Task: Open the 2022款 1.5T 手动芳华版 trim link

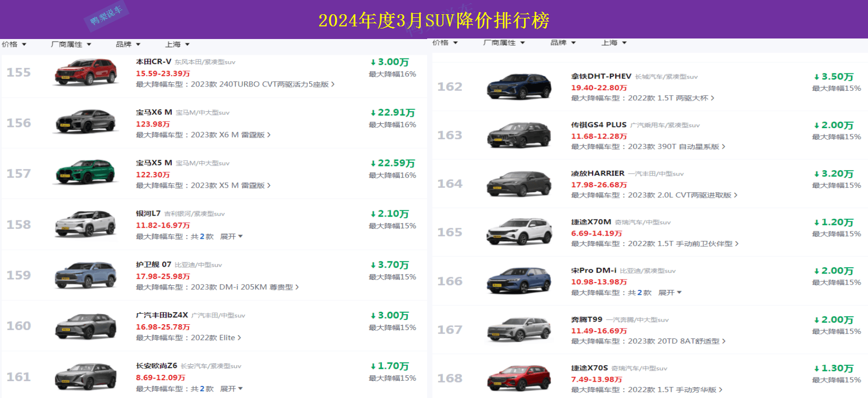Action: (675, 390)
